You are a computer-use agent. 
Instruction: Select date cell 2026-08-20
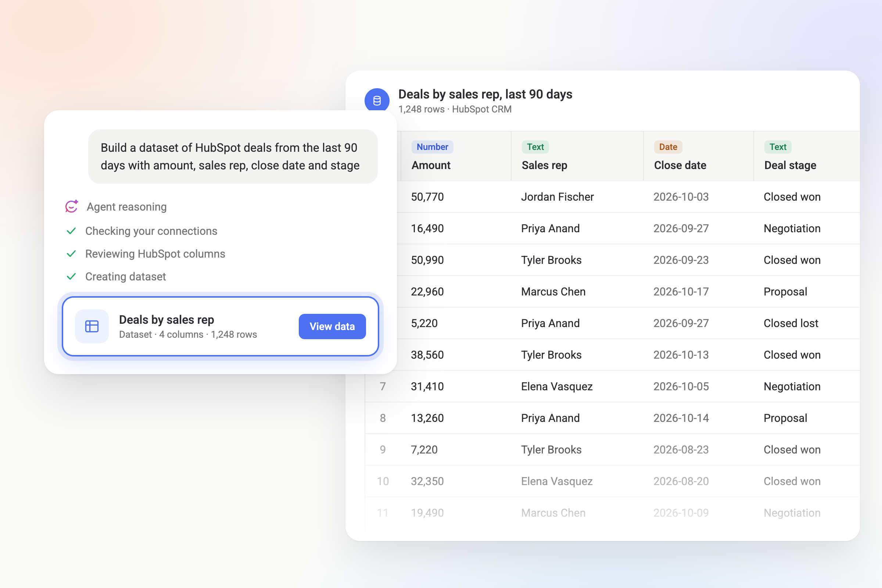point(681,481)
